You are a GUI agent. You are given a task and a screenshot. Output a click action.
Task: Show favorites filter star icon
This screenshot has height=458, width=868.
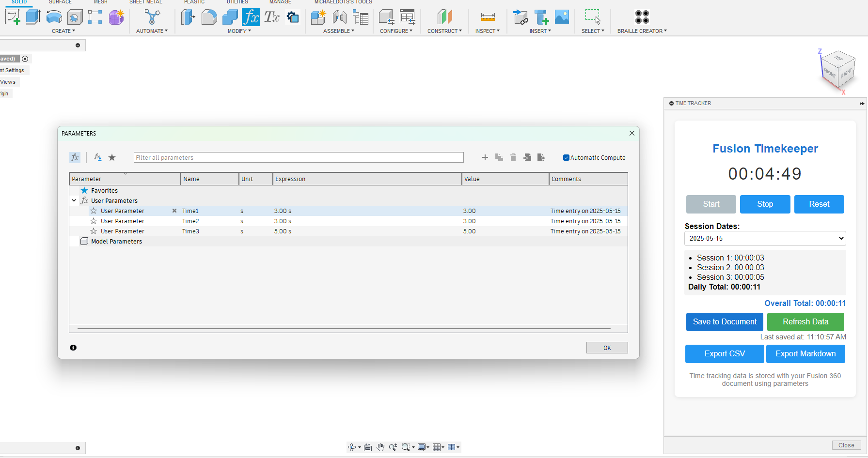112,157
